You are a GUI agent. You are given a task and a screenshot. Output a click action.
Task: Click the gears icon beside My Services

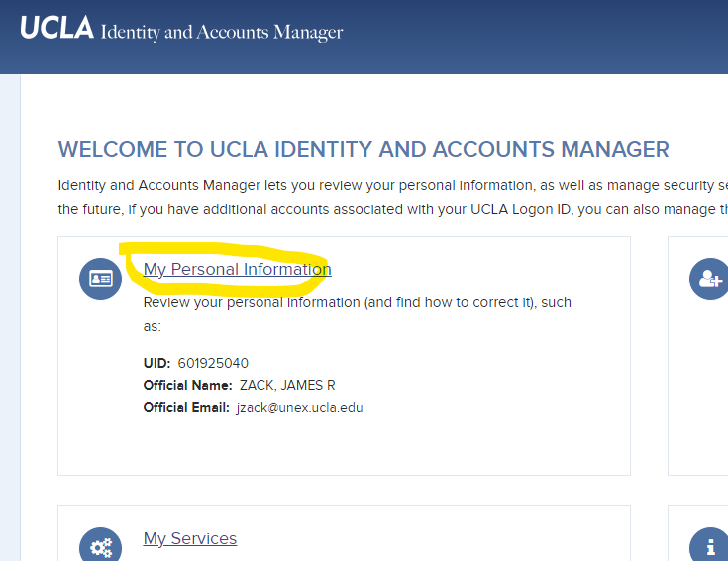[x=100, y=545]
